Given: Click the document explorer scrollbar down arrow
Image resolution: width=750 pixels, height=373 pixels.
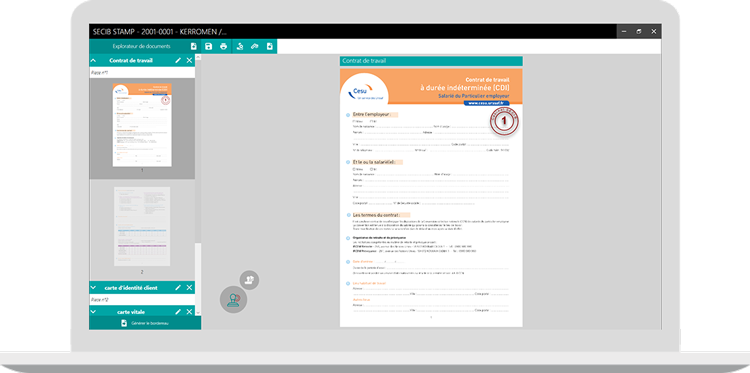Looking at the screenshot, I should (x=199, y=312).
